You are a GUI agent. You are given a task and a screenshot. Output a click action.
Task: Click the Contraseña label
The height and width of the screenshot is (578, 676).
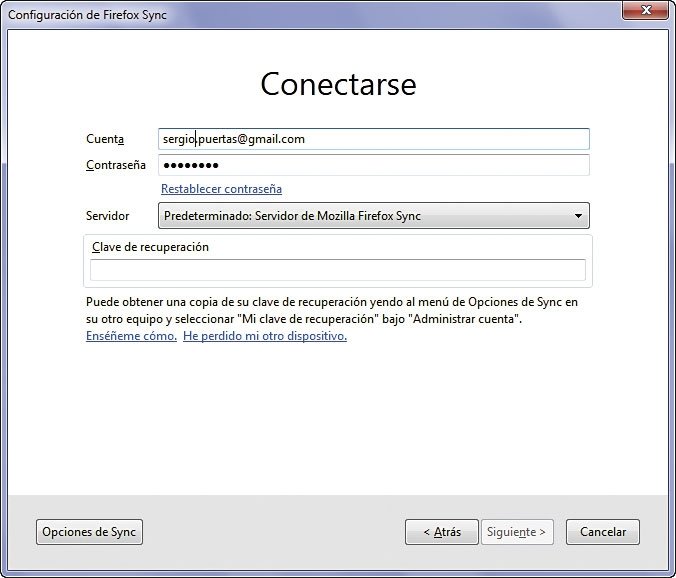click(x=116, y=165)
